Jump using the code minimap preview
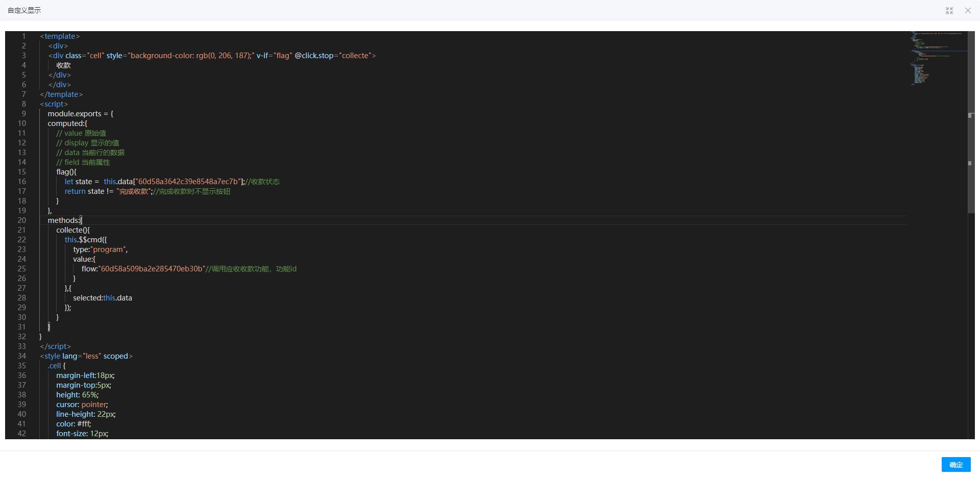 tap(938, 58)
